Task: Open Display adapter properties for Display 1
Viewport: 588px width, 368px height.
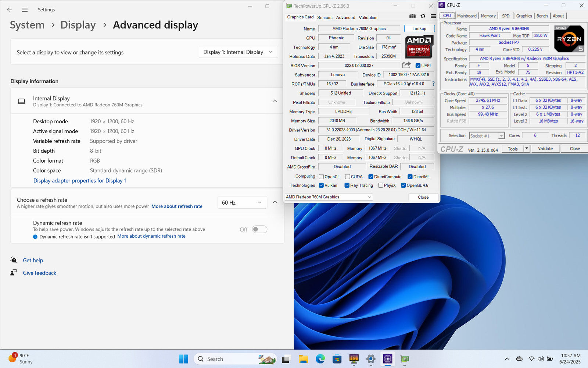Action: click(x=80, y=181)
